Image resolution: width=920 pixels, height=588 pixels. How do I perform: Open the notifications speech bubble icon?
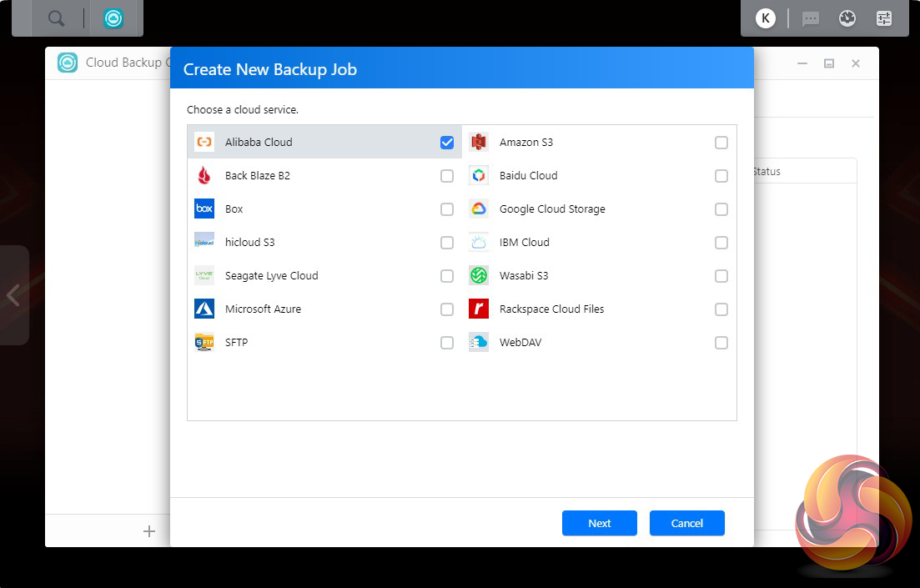[x=811, y=18]
